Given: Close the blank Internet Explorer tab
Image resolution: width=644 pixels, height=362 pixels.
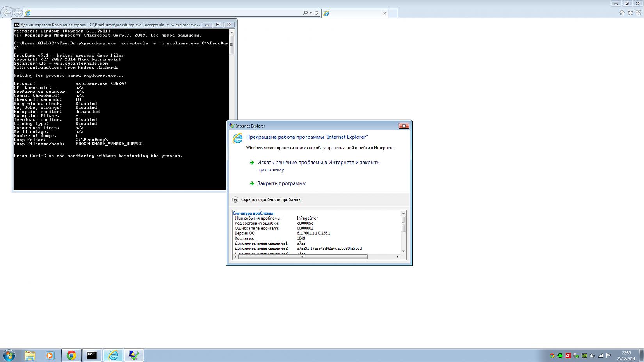Looking at the screenshot, I should click(384, 13).
